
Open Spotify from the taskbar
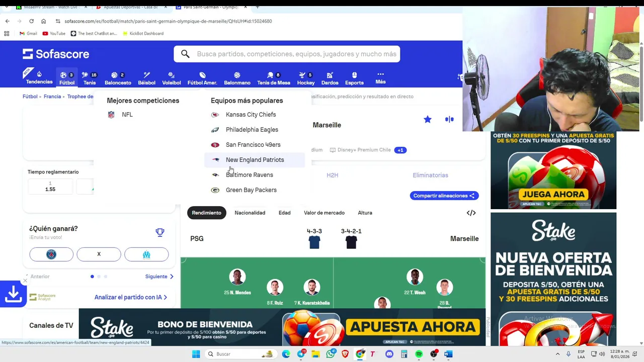419,354
